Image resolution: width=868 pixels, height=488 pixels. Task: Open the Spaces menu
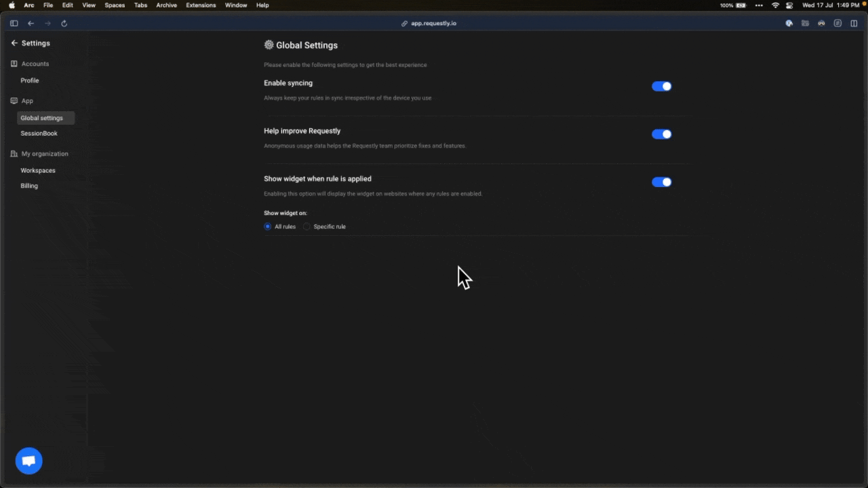tap(115, 5)
